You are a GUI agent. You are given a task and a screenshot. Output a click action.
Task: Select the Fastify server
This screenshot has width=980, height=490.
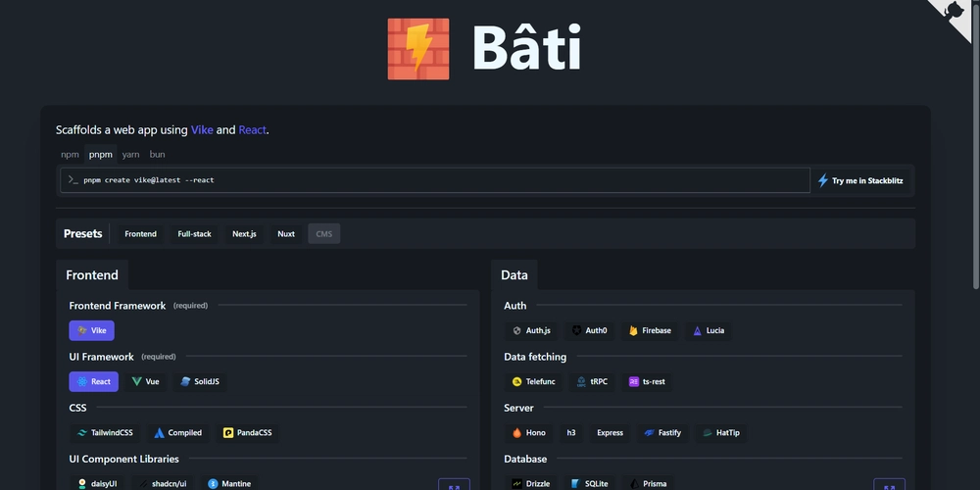pyautogui.click(x=663, y=432)
